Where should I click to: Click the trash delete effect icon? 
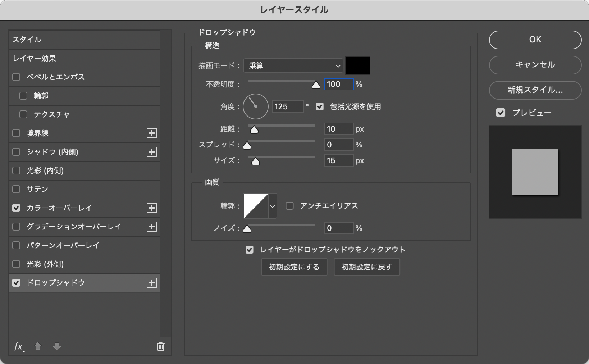(x=160, y=346)
